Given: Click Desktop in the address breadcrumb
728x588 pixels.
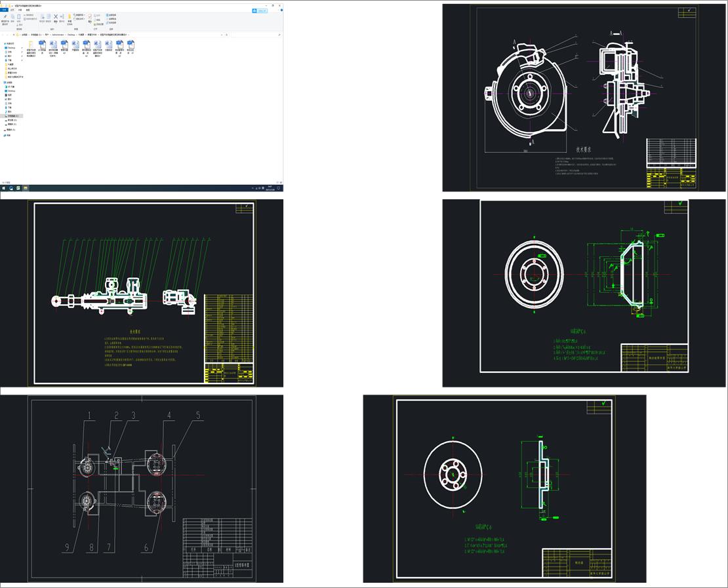Looking at the screenshot, I should 71,35.
